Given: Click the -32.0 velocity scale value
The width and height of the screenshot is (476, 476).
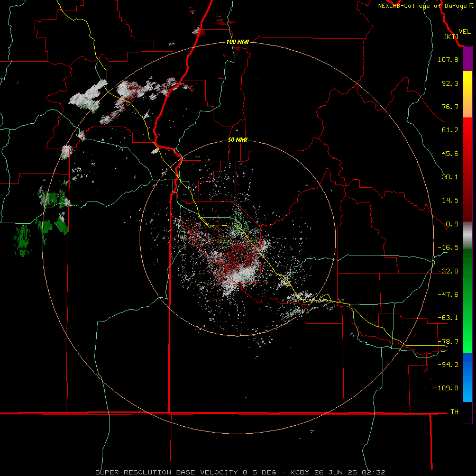Looking at the screenshot, I should pyautogui.click(x=448, y=271).
